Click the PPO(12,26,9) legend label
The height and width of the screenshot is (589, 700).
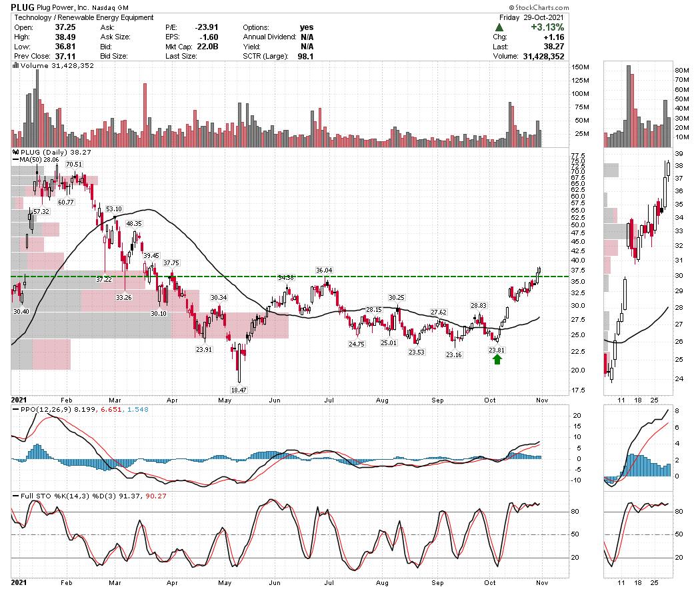click(47, 409)
